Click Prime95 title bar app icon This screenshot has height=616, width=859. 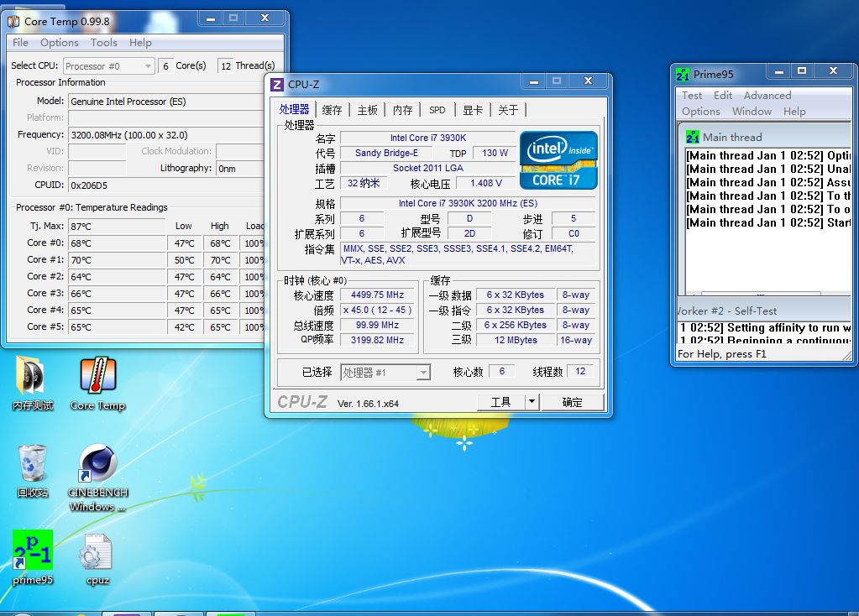coord(682,74)
